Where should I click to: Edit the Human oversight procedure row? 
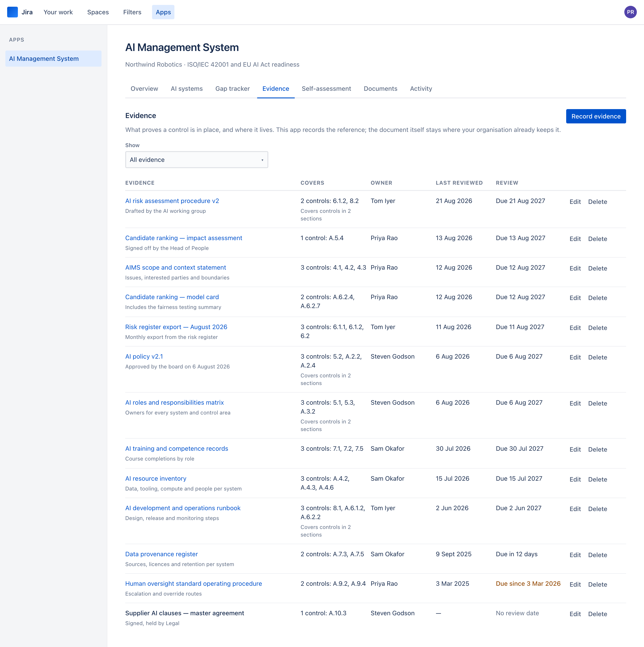[575, 584]
